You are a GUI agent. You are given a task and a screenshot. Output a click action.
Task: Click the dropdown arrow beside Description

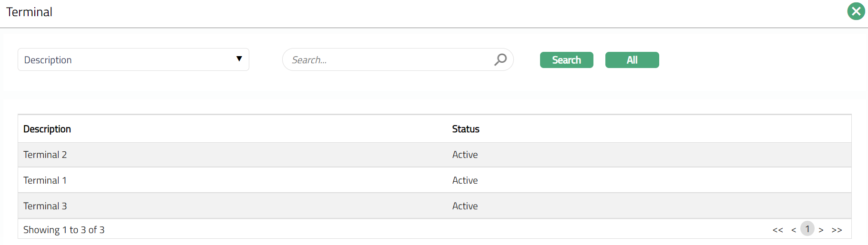click(x=239, y=59)
